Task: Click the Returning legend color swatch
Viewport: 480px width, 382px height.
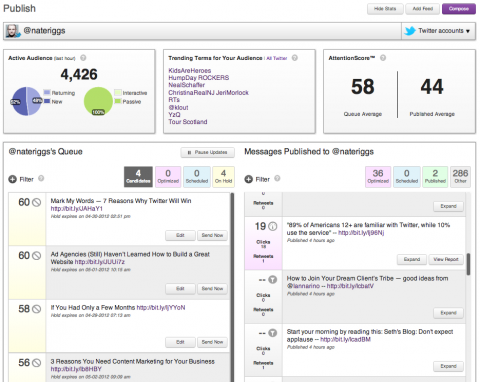Action: (x=47, y=92)
